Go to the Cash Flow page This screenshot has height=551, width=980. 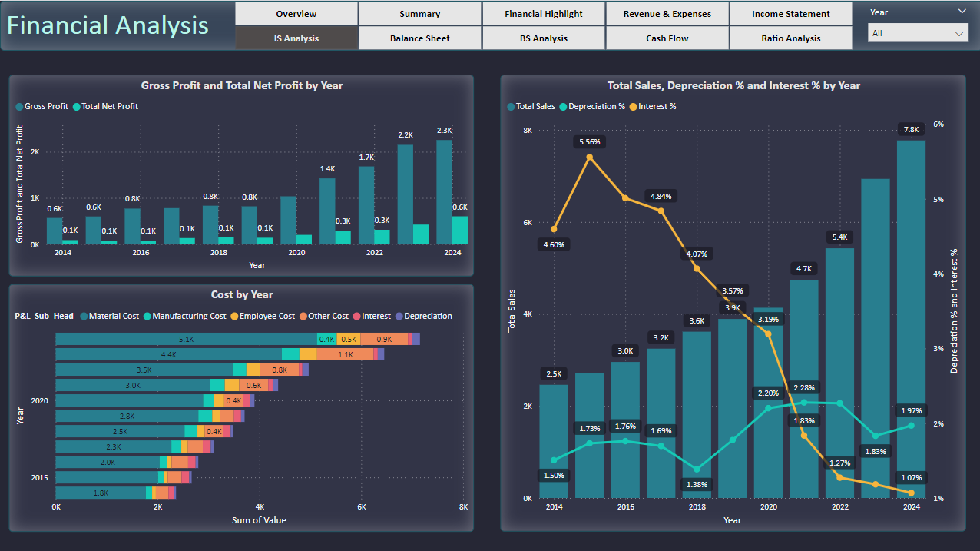667,38
